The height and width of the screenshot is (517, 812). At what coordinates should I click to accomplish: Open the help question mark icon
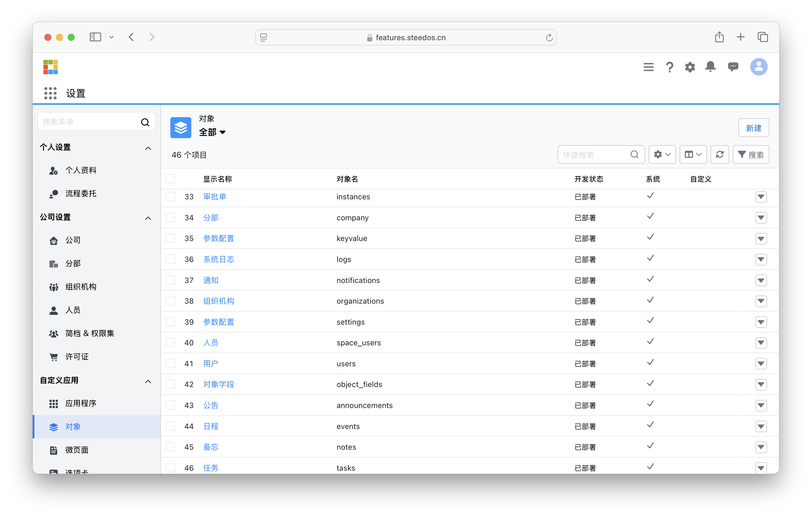(669, 67)
